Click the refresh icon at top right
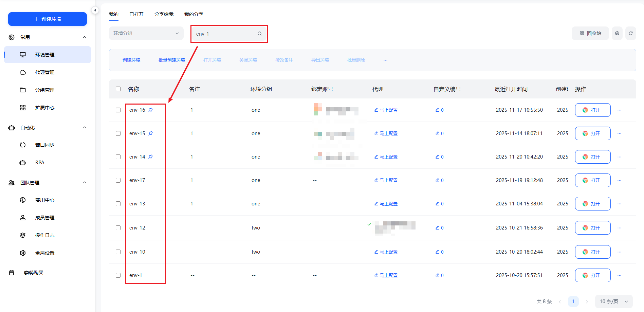 click(x=630, y=33)
